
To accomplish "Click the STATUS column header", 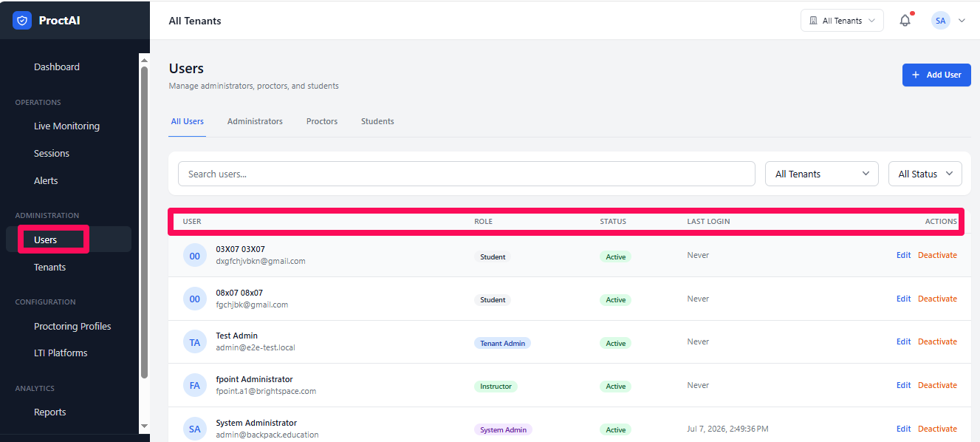I will 613,222.
